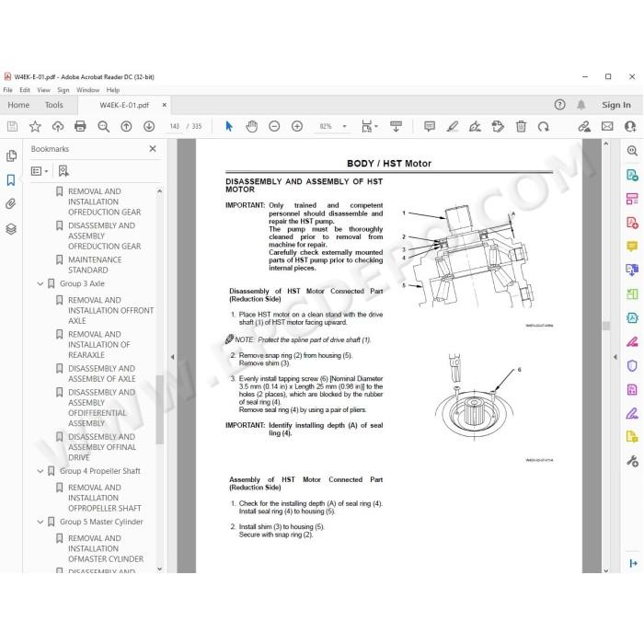Viewport: 644px width, 644px height.
Task: Open the Help menu
Action: point(113,90)
